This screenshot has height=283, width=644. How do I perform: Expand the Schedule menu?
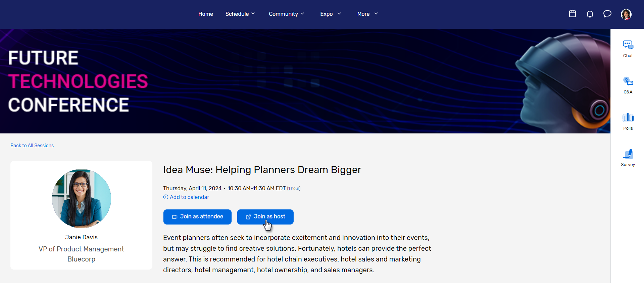click(x=240, y=14)
